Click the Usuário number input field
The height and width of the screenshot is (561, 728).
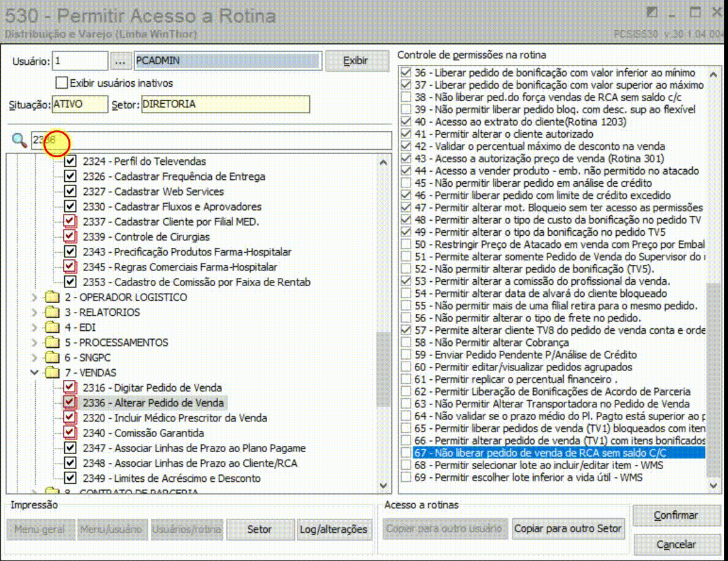tap(80, 61)
